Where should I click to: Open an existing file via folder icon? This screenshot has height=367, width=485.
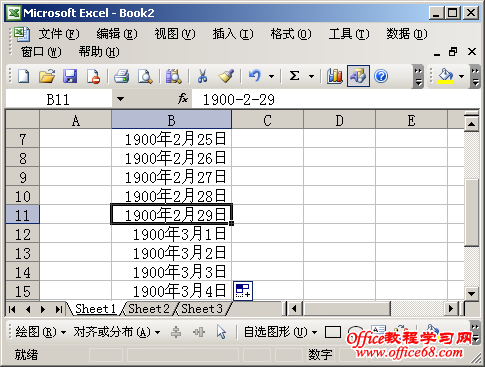coord(47,76)
